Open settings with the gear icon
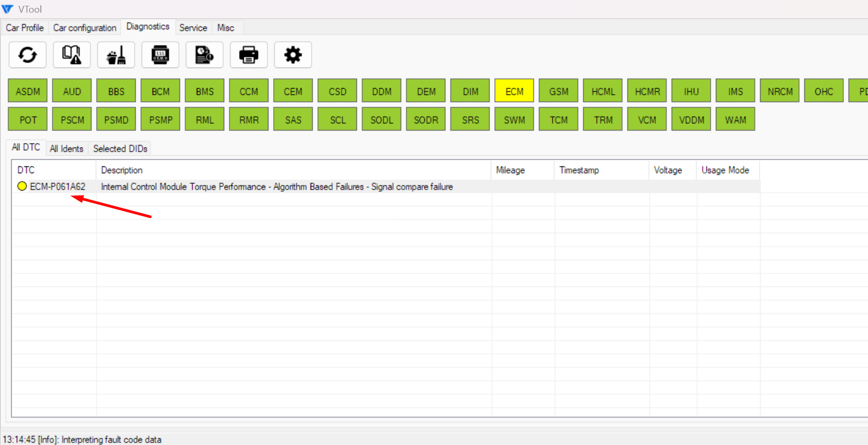 tap(293, 55)
